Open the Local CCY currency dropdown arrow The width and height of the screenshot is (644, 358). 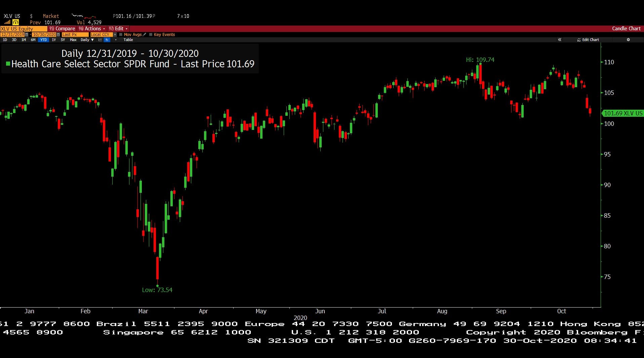coord(115,35)
